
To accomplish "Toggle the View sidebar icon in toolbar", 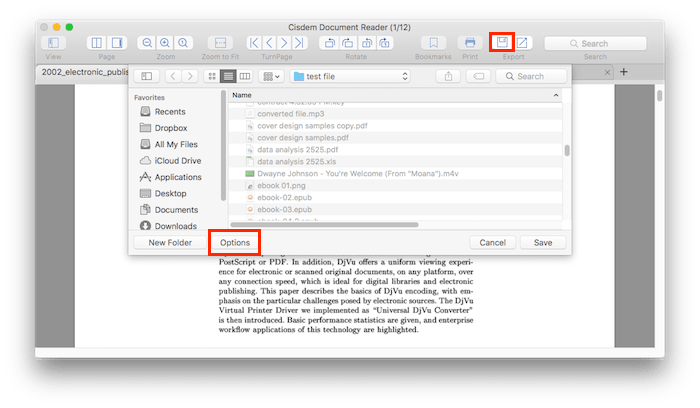I will (x=53, y=43).
